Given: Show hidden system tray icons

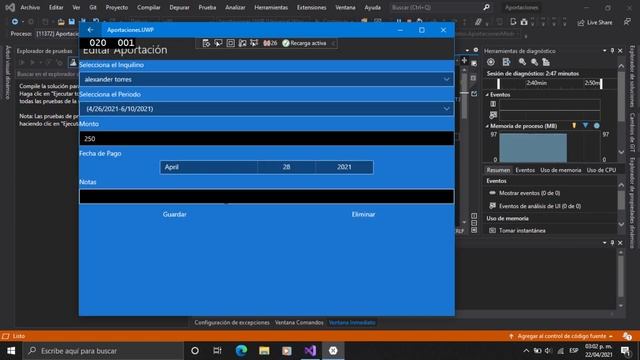Looking at the screenshot, I should pos(526,351).
